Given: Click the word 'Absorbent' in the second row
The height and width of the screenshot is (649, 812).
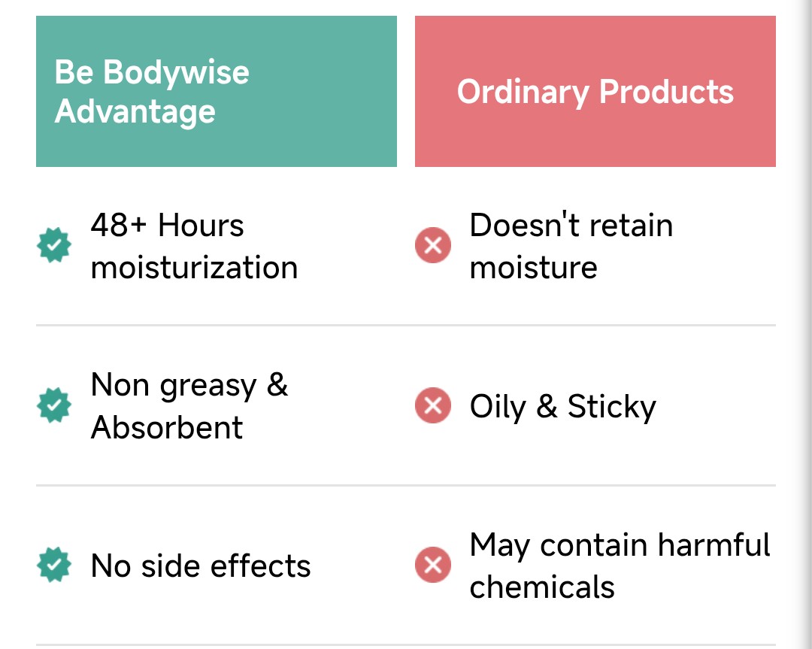Looking at the screenshot, I should pos(167,427).
